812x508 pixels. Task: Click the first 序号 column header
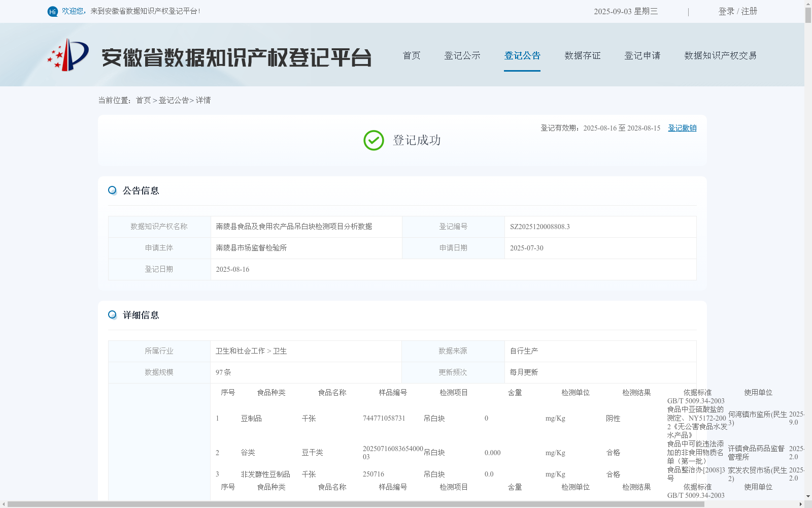(228, 393)
